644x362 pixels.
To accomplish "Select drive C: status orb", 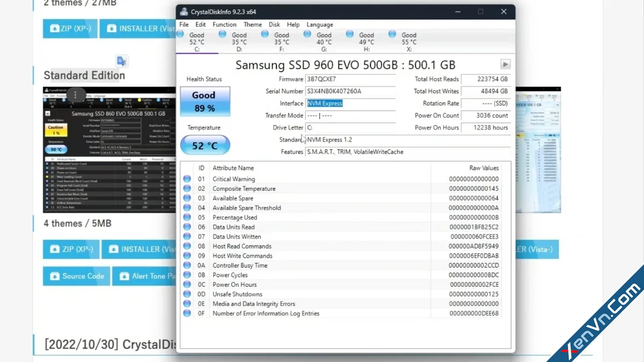I will [x=180, y=34].
